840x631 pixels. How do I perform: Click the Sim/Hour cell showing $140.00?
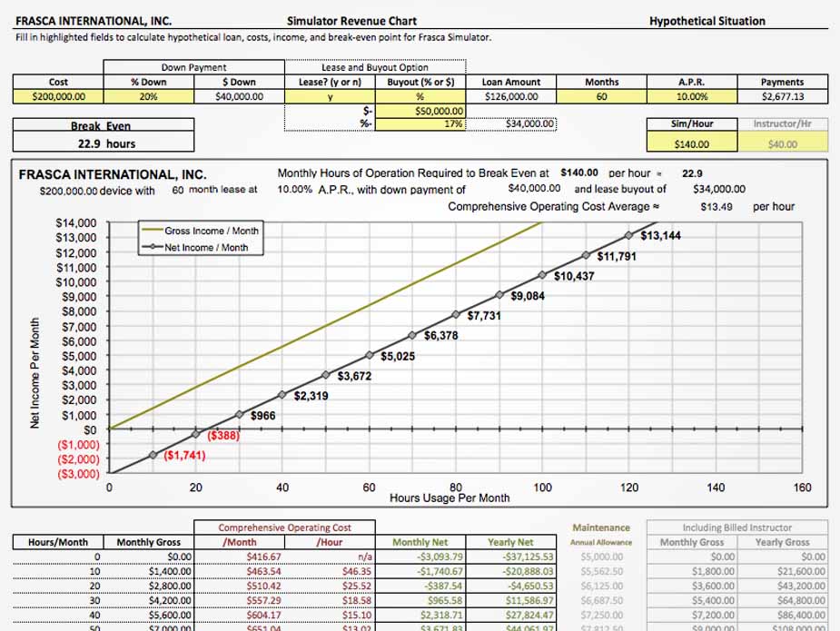(x=691, y=143)
